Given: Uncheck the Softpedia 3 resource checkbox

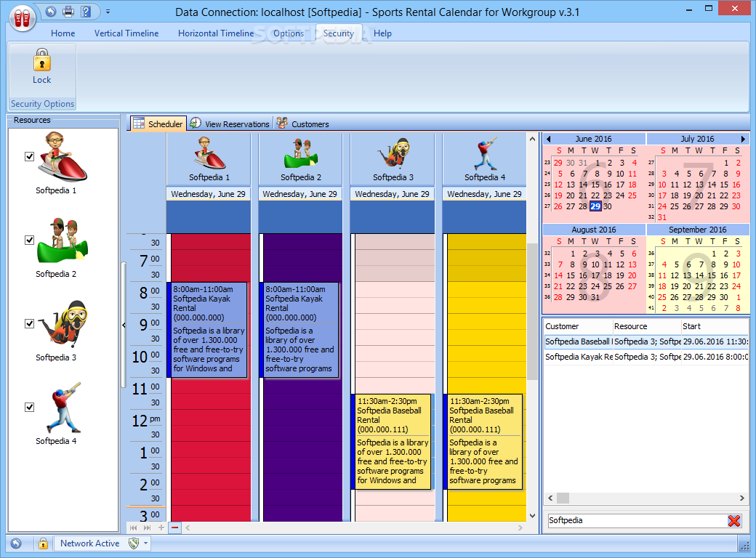Looking at the screenshot, I should tap(29, 324).
